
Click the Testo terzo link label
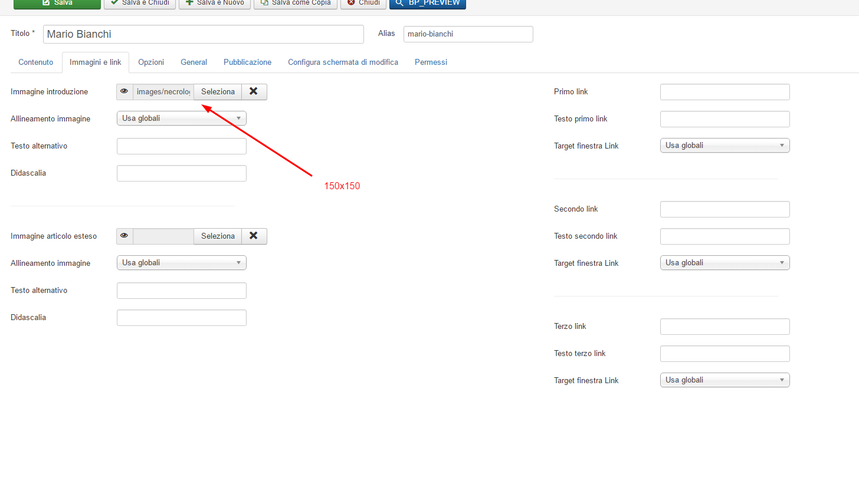(x=580, y=353)
